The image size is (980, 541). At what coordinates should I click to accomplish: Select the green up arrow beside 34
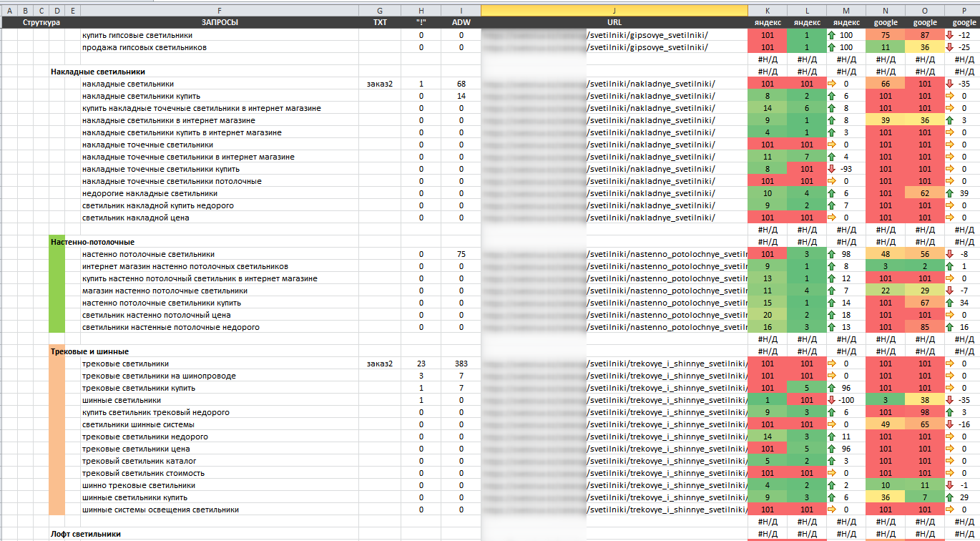tap(949, 303)
